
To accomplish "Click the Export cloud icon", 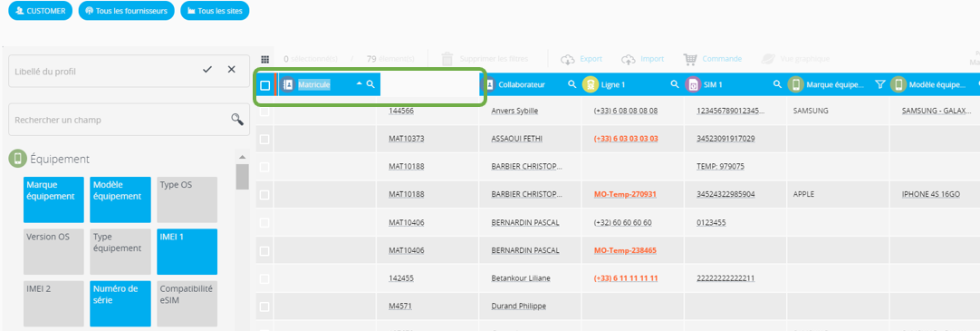I will (568, 59).
